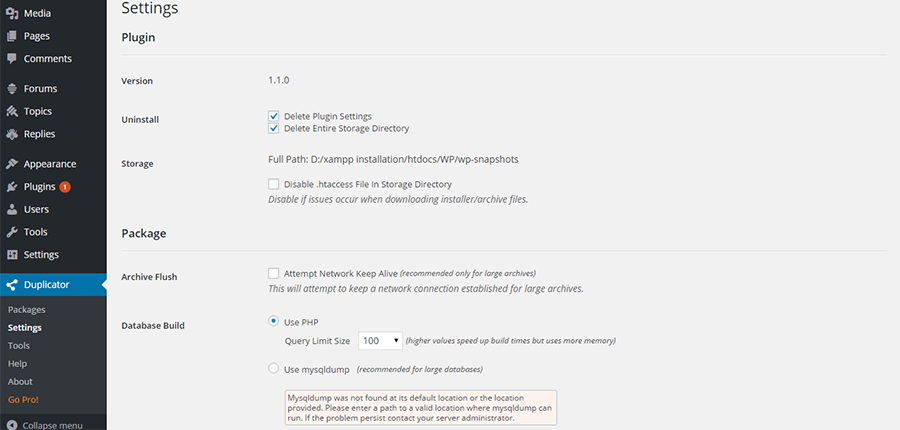Open the About submenu link

[20, 381]
